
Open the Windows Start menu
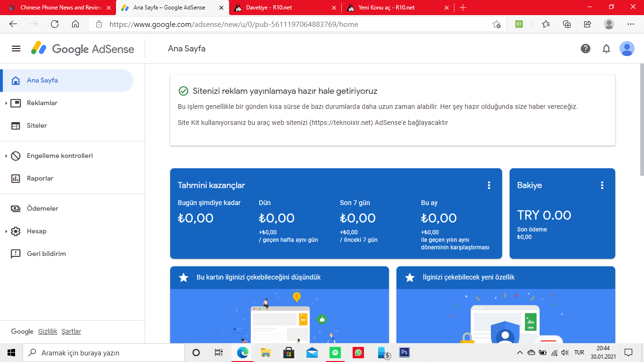point(11,353)
